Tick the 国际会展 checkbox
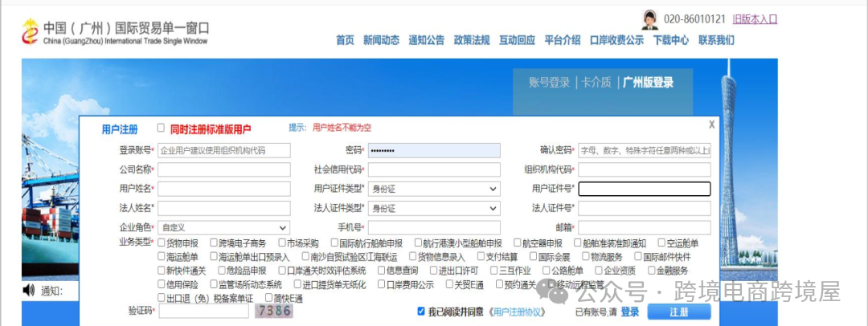Screen dimensions: 868x326 click(x=533, y=256)
